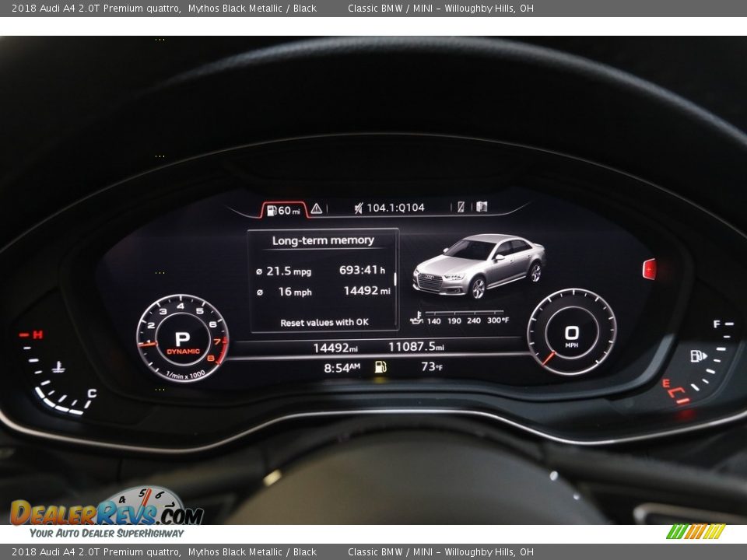This screenshot has height=560, width=747.
Task: Click the 0 MPH speedometer readout
Action: [x=571, y=334]
